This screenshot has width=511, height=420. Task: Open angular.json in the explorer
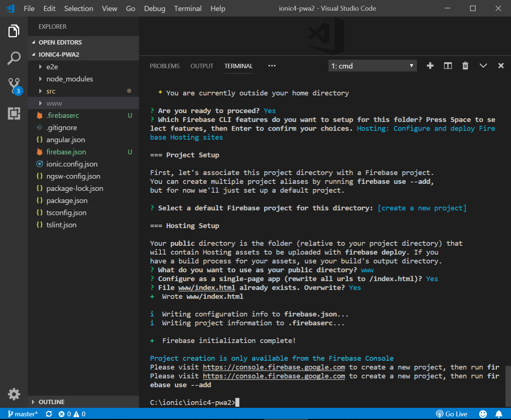[83, 140]
